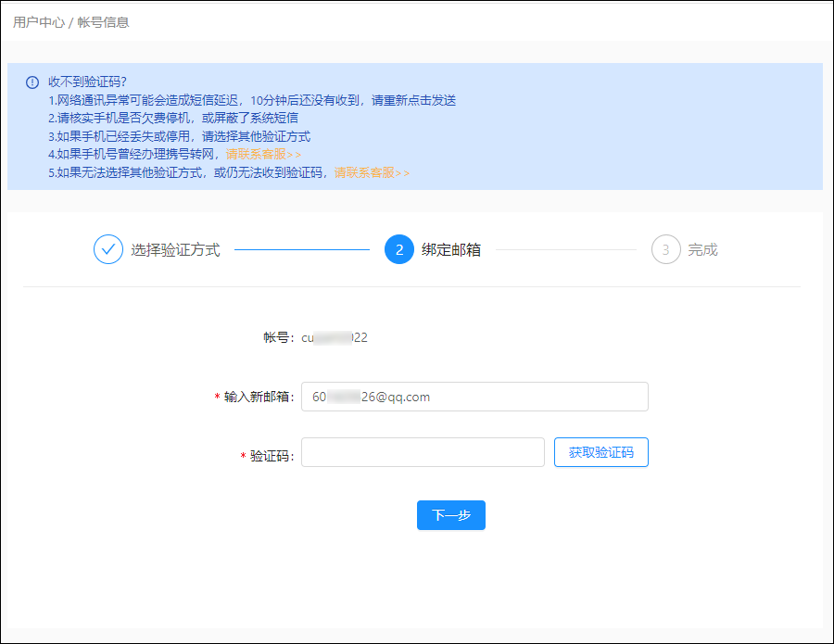Click tip 1 about 网络通讯异常
The image size is (834, 644).
point(252,100)
